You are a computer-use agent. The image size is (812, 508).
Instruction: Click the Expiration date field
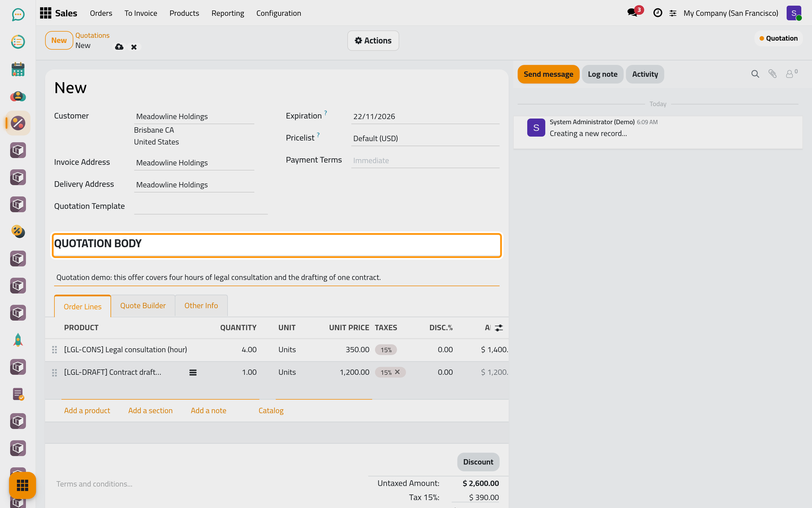(x=425, y=116)
